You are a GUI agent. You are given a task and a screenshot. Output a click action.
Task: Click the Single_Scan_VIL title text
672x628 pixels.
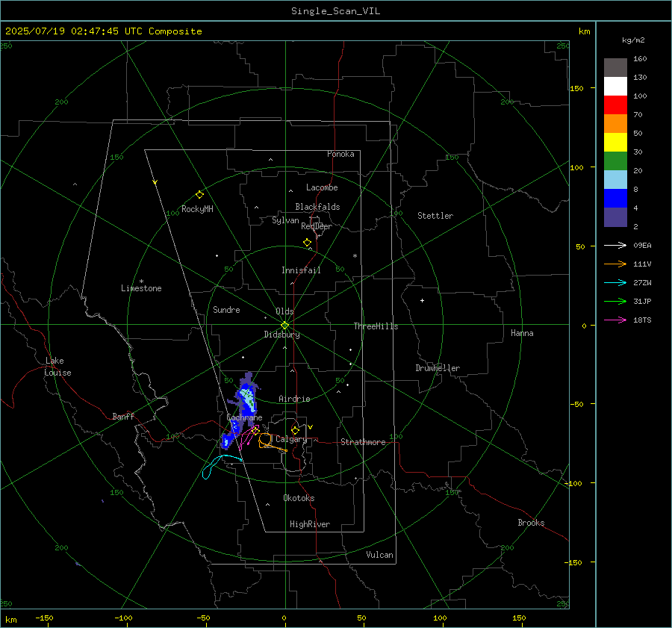tap(335, 11)
